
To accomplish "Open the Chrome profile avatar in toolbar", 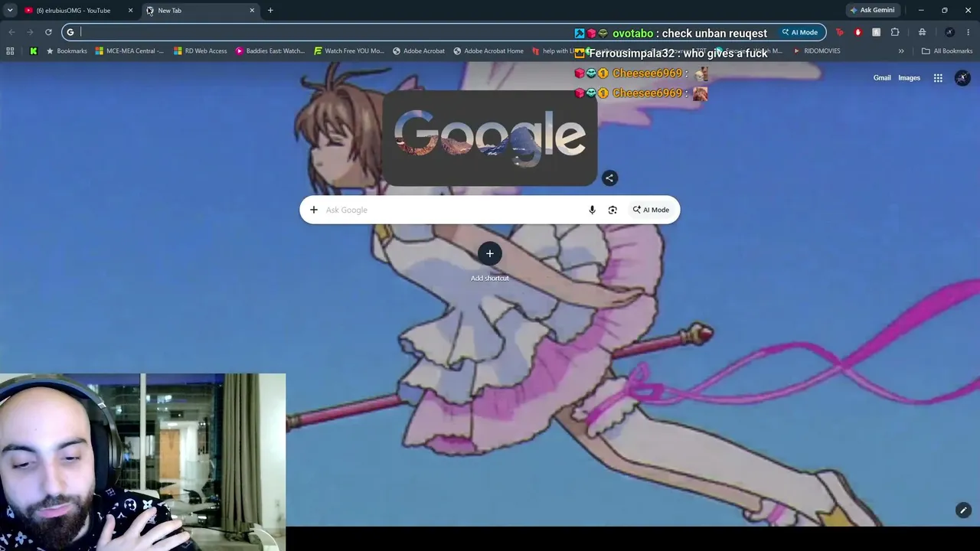I will [x=949, y=32].
